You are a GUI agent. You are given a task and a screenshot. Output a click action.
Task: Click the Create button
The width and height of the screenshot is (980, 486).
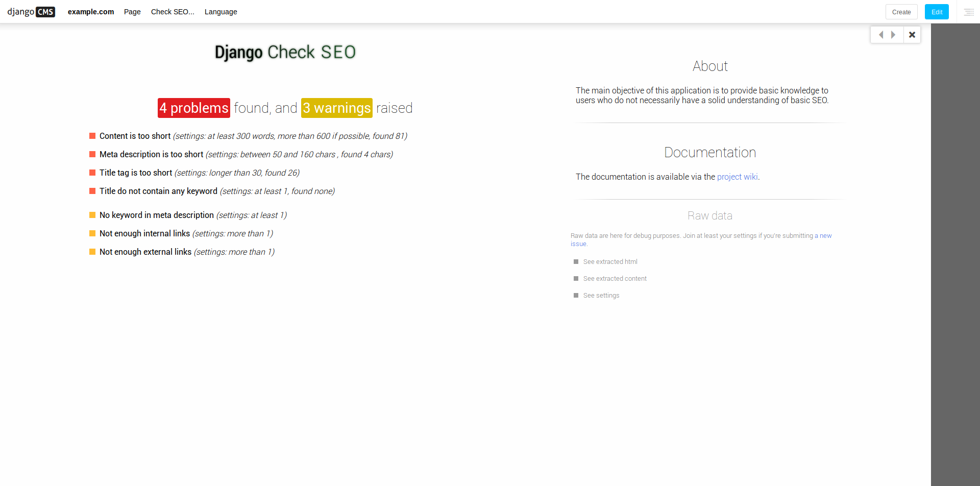(901, 12)
